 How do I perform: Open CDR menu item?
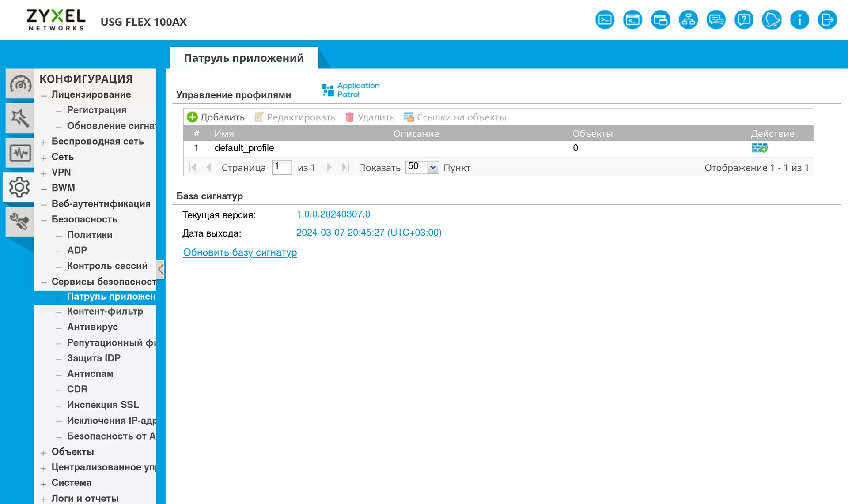[77, 389]
